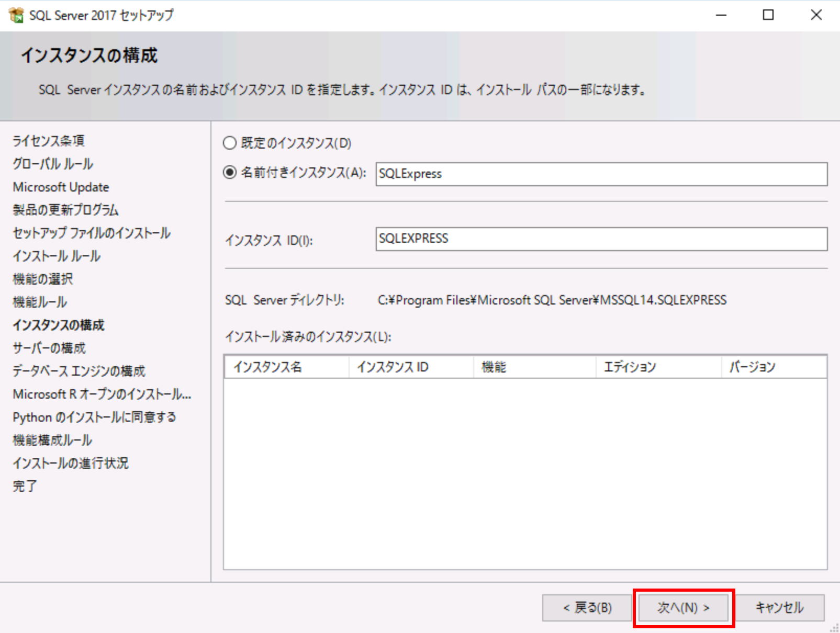The height and width of the screenshot is (633, 840).
Task: Select Microsoft Update step in sidebar
Action: tap(61, 187)
